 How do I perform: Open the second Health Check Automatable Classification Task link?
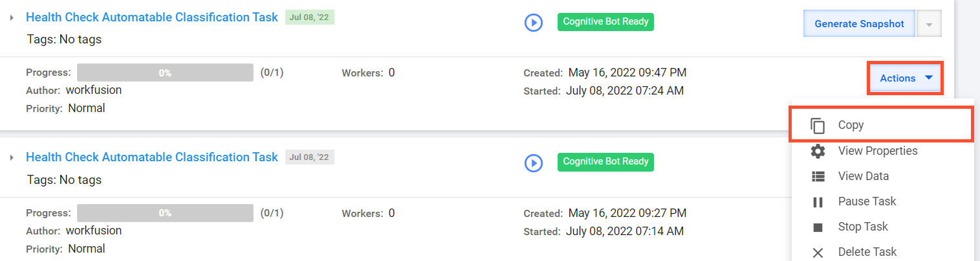pyautogui.click(x=152, y=157)
